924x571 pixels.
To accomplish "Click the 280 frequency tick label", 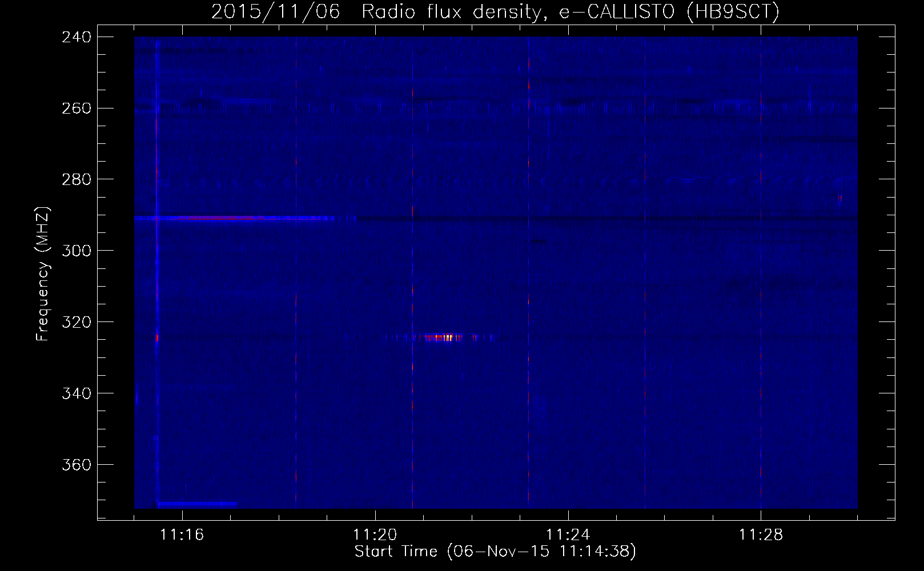I will click(77, 179).
